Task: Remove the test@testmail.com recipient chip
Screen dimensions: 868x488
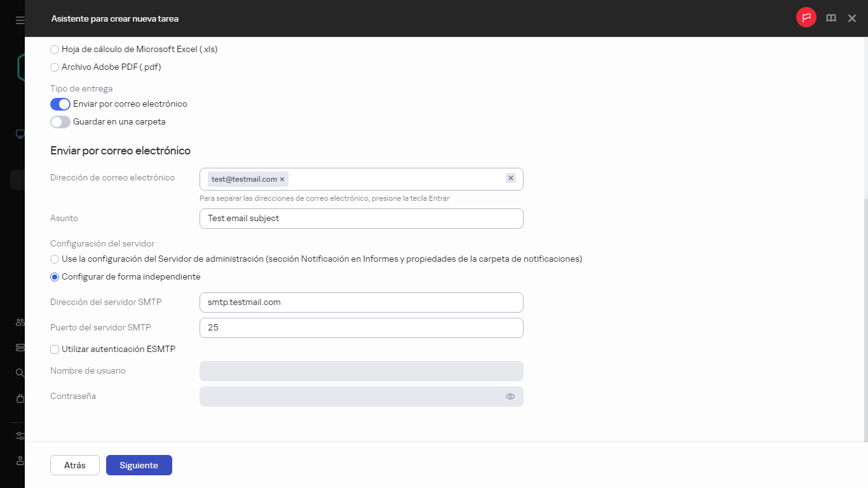Action: click(282, 179)
